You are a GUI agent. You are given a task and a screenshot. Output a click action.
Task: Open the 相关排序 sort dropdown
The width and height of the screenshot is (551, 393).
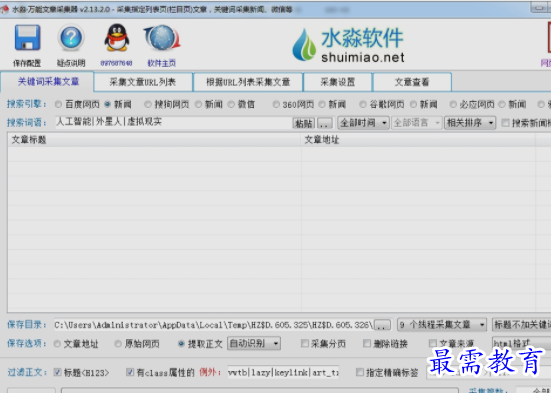470,123
